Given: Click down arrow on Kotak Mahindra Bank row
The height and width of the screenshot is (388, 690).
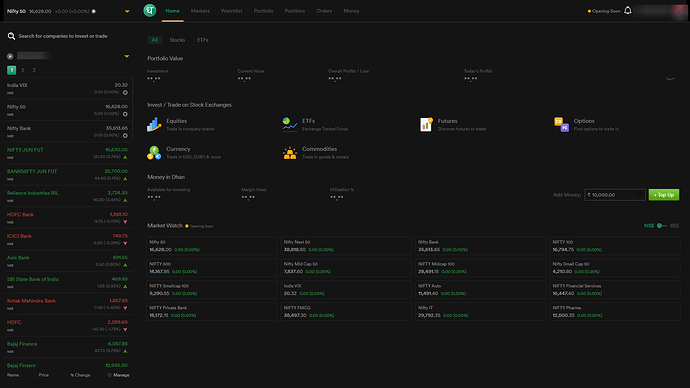Looking at the screenshot, I should (x=125, y=308).
